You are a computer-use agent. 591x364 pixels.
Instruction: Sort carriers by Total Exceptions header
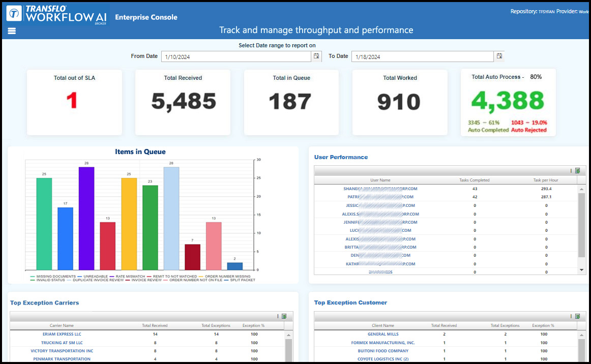pos(216,325)
